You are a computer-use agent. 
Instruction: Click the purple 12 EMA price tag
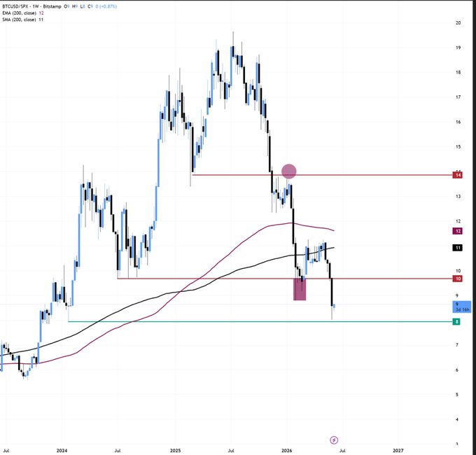pyautogui.click(x=458, y=231)
